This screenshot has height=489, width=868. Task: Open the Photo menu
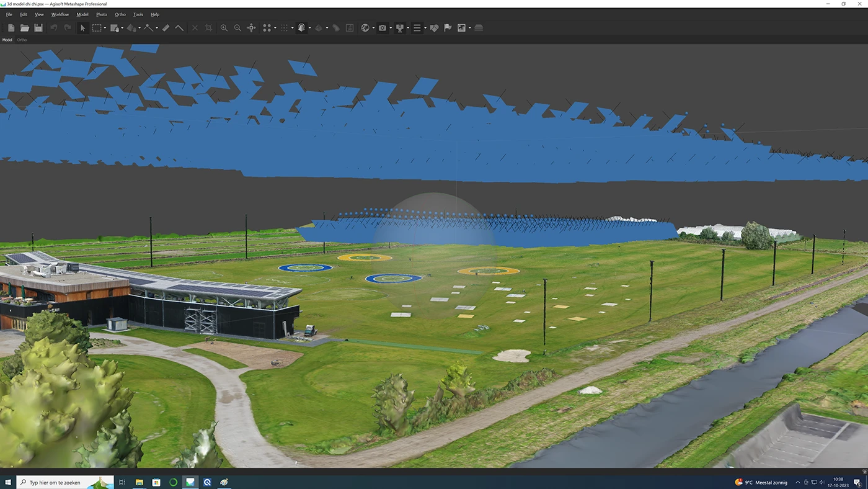(102, 14)
